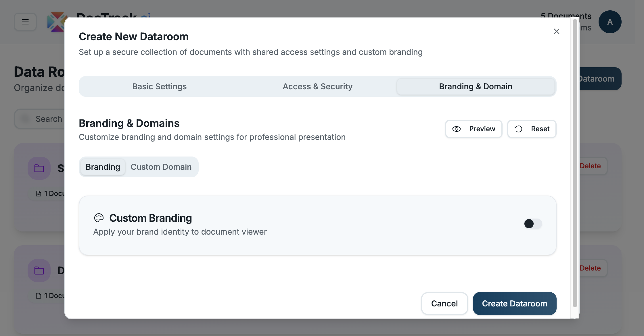The height and width of the screenshot is (336, 644).
Task: Click the 'Custom Branding' heading text
Action: (x=150, y=218)
